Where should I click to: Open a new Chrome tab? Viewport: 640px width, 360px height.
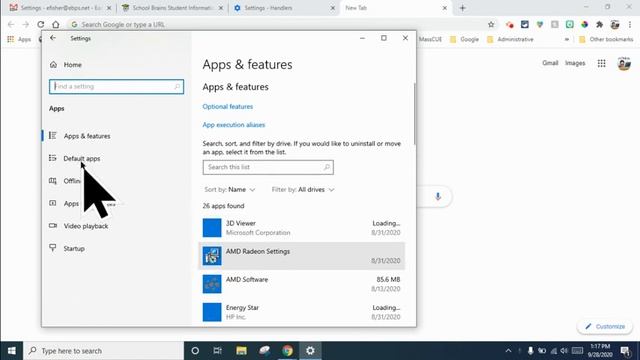click(462, 8)
